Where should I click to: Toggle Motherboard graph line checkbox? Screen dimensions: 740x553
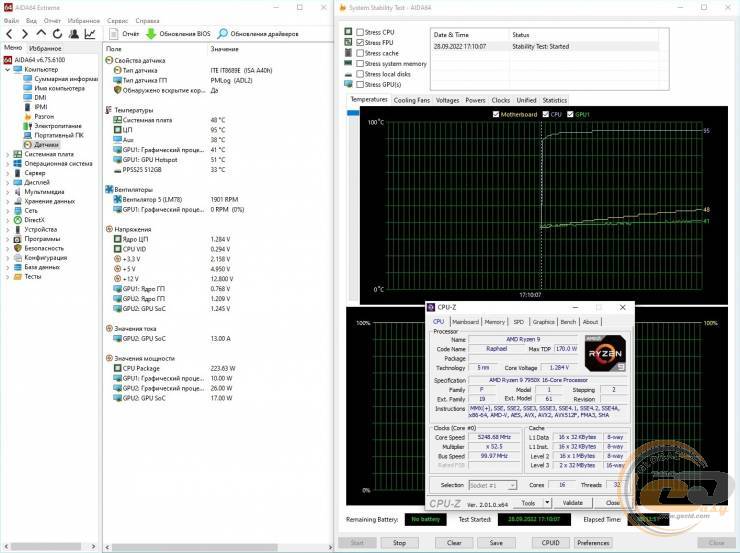pos(496,114)
